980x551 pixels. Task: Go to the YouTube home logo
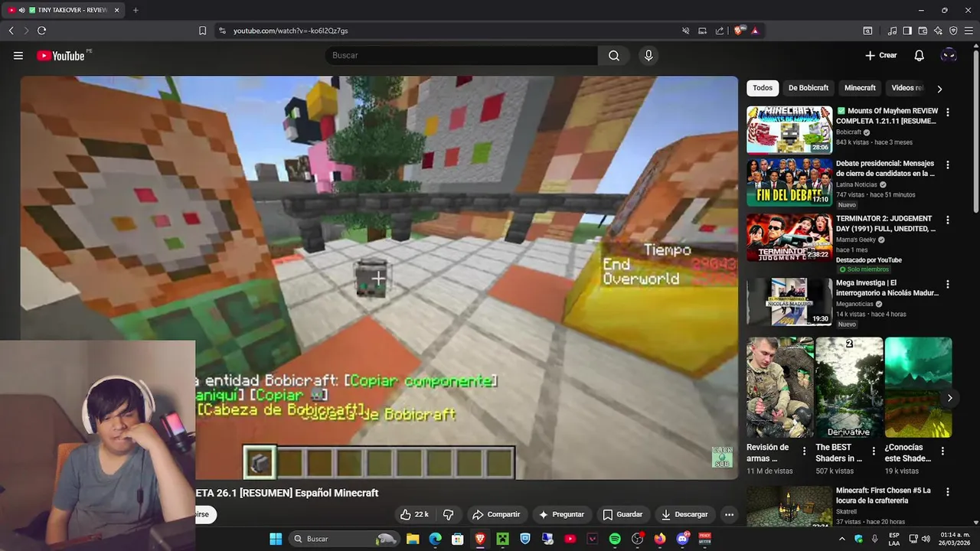(60, 55)
